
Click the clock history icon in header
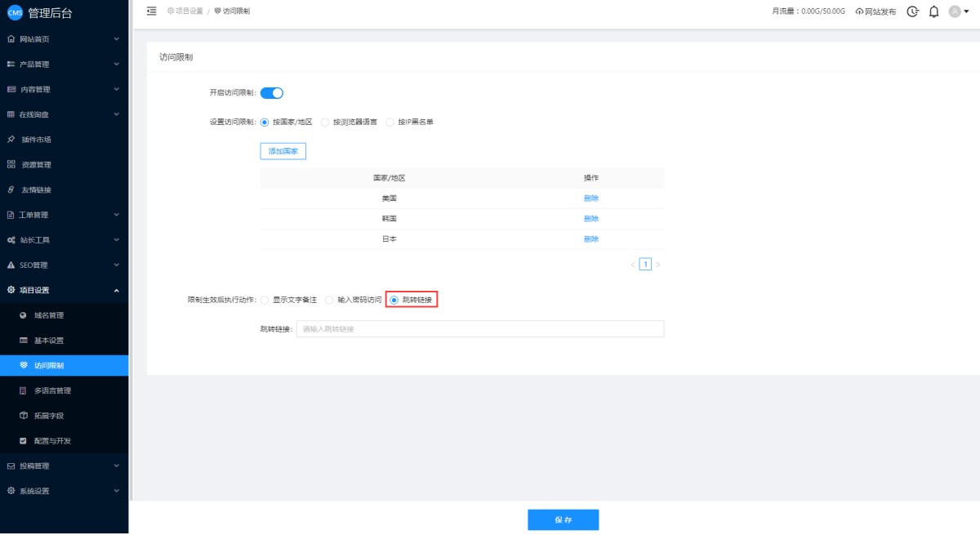click(913, 11)
